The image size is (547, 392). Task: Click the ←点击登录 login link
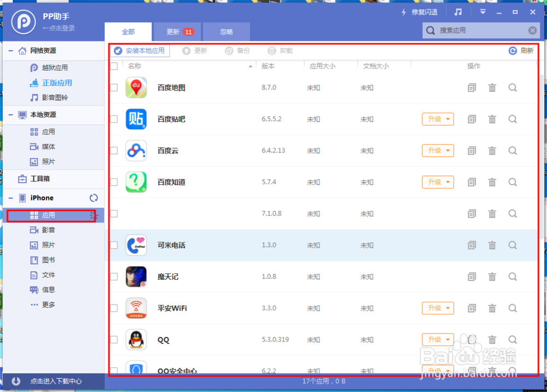pos(59,28)
